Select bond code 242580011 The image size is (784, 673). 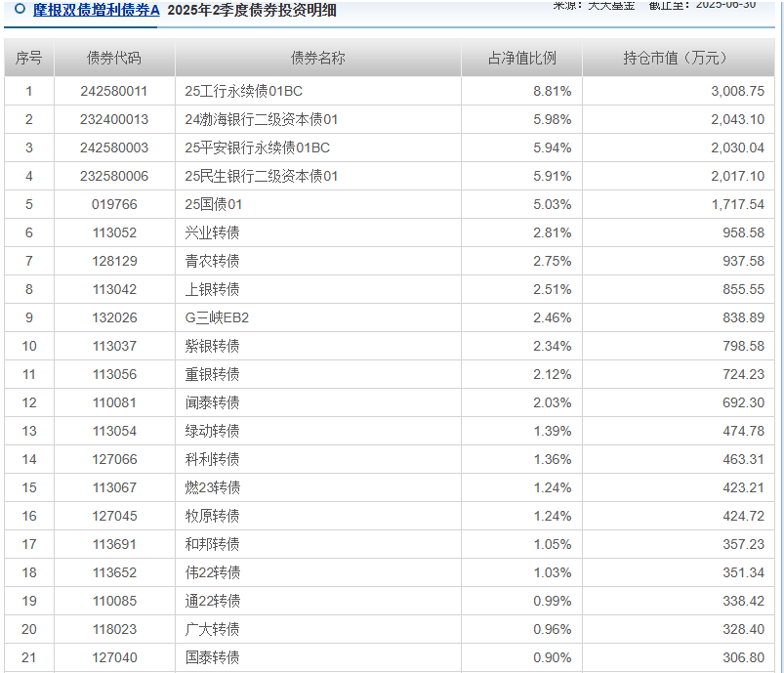pos(114,91)
